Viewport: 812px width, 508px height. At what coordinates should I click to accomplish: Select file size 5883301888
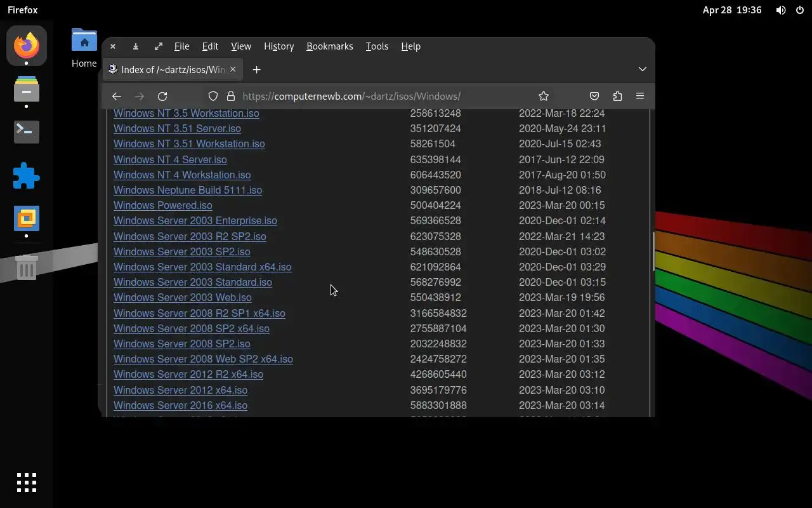tap(438, 406)
